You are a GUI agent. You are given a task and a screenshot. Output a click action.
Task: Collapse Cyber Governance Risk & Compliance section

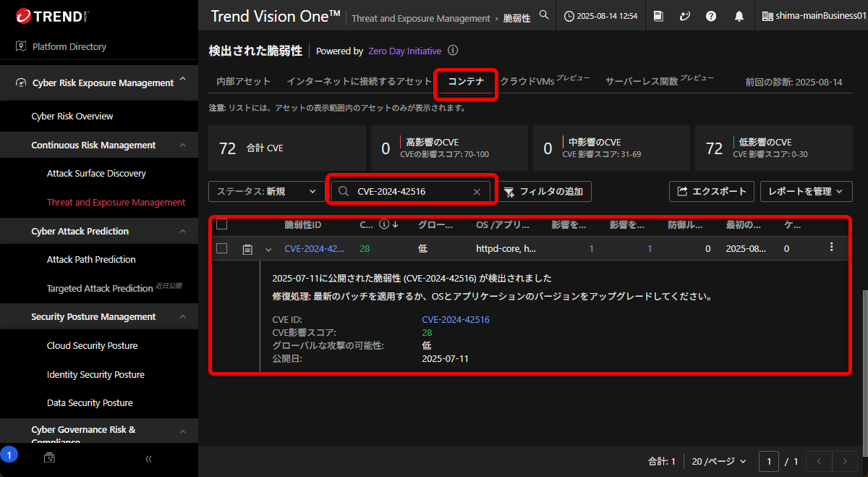[x=183, y=433]
